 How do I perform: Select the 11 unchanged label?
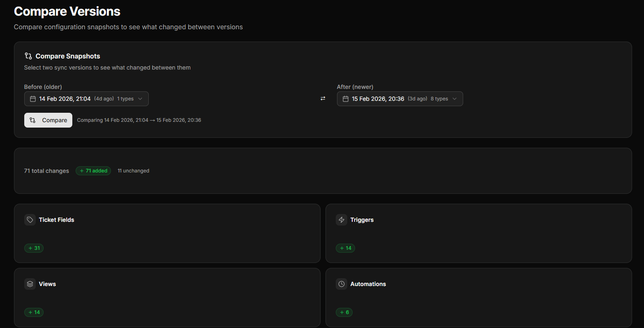click(x=133, y=170)
